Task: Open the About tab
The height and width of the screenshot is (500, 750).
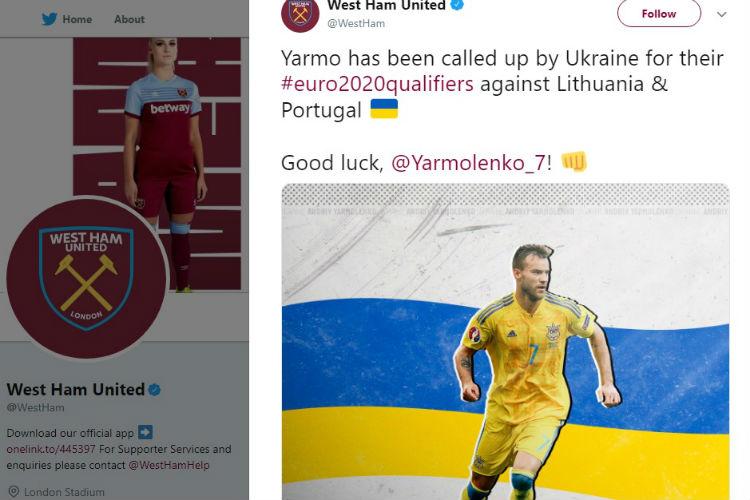Action: tap(129, 19)
